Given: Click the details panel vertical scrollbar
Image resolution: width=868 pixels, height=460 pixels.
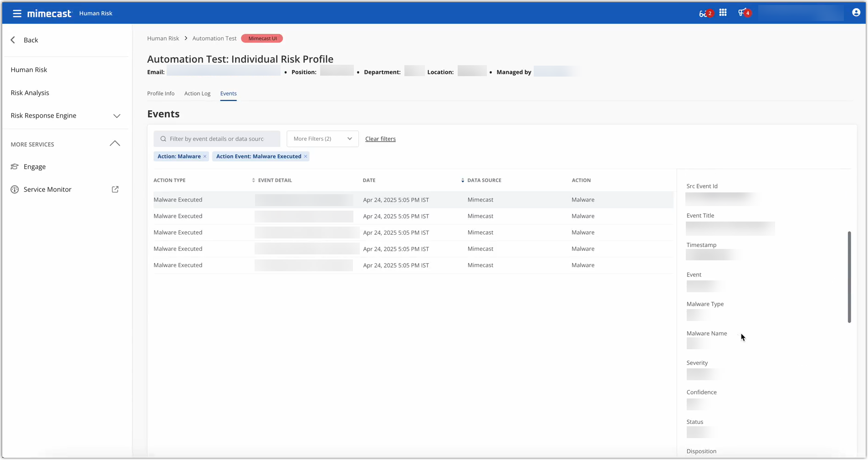Looking at the screenshot, I should click(849, 277).
